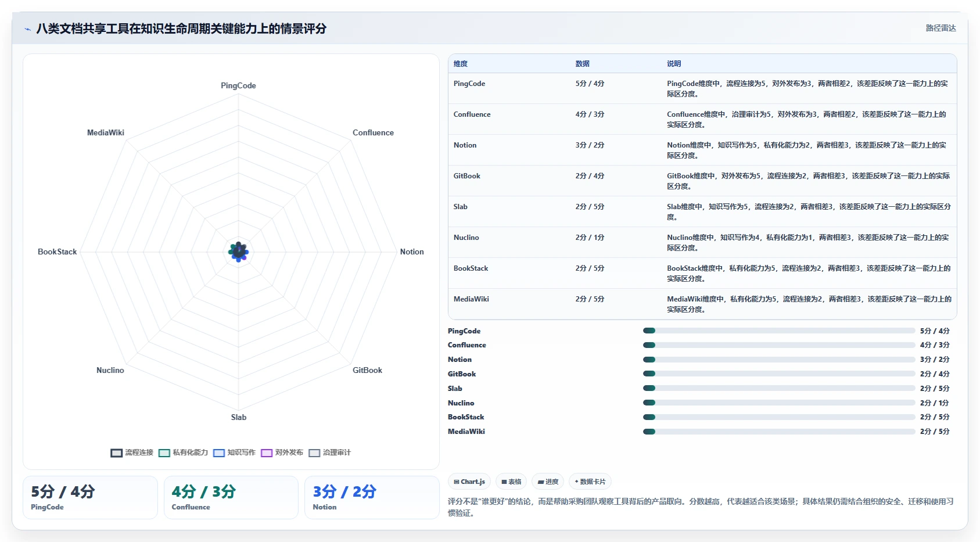Open the Notion 3分 / 2分 score card
The image size is (980, 542).
[x=372, y=497]
